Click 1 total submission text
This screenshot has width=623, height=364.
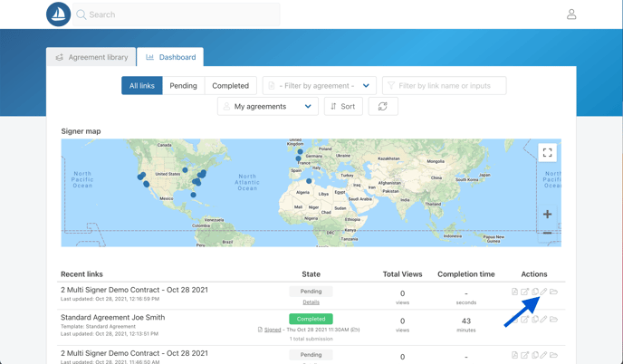pyautogui.click(x=311, y=339)
